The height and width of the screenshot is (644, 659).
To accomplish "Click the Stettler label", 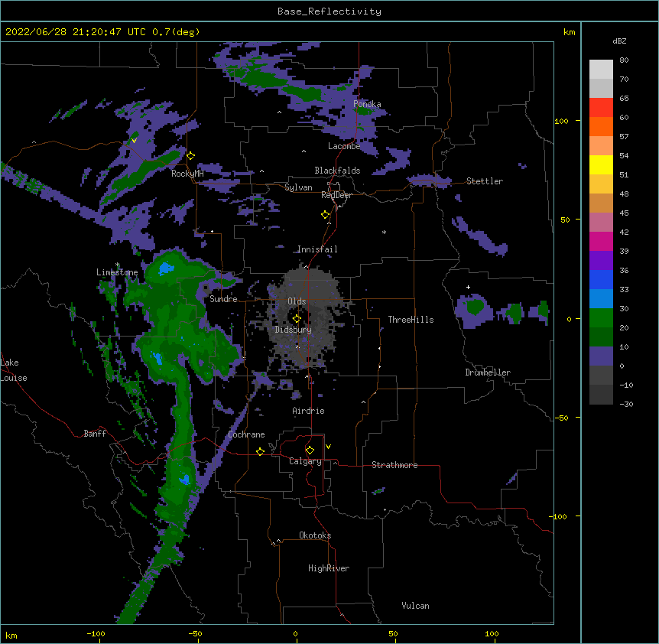I will pyautogui.click(x=485, y=181).
